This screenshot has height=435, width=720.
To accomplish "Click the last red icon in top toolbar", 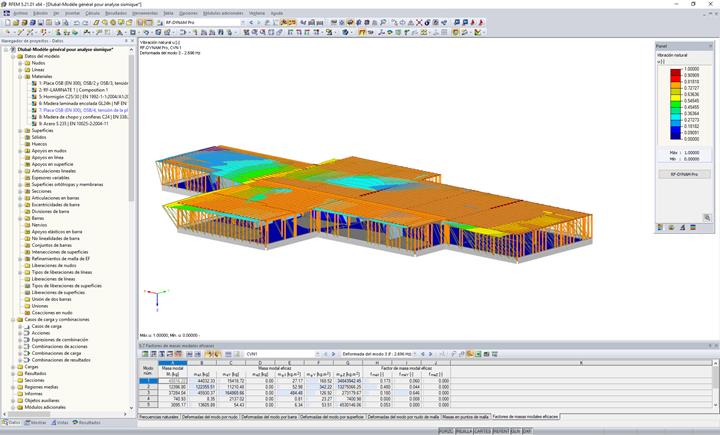I will [481, 23].
